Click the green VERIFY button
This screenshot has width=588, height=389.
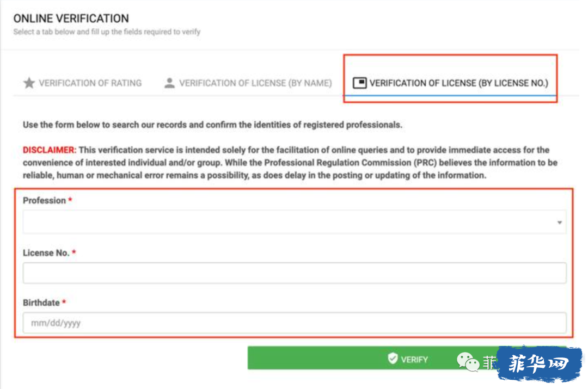click(407, 359)
